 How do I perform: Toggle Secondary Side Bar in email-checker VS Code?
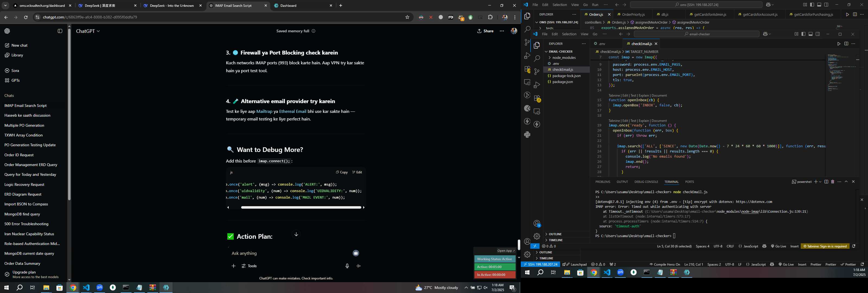tap(818, 34)
